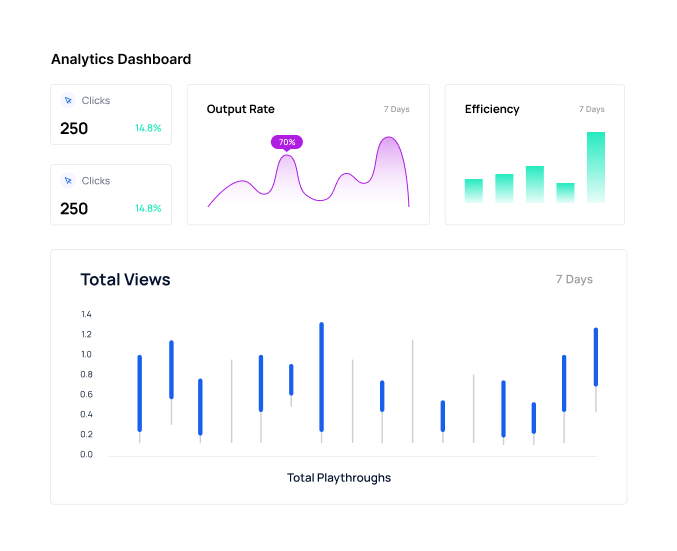Click the Analytics Dashboard heading

coord(121,59)
